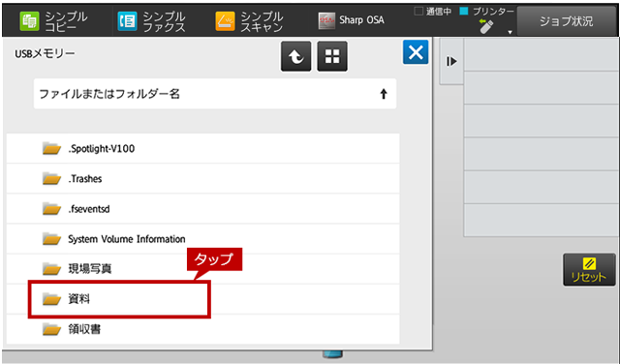Image resolution: width=620 pixels, height=364 pixels.
Task: Click the sort direction arrow icon
Action: tap(384, 94)
